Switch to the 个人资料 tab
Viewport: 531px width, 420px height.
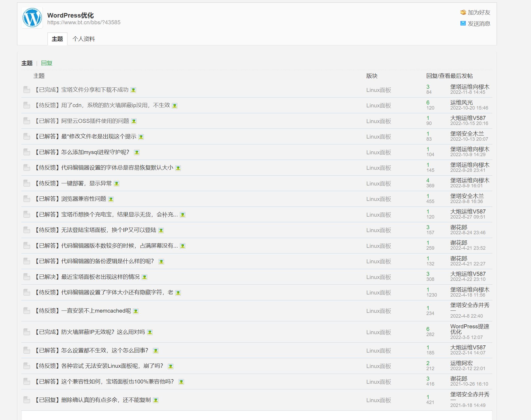click(83, 39)
